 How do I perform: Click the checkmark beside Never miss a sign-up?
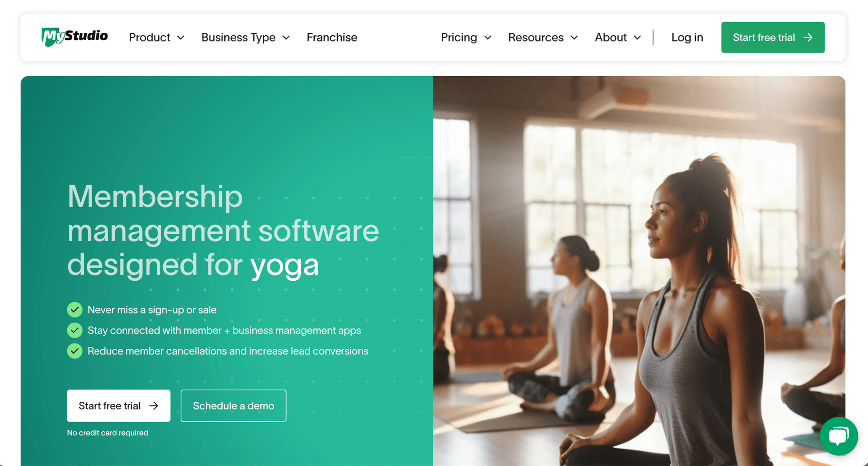pos(75,310)
